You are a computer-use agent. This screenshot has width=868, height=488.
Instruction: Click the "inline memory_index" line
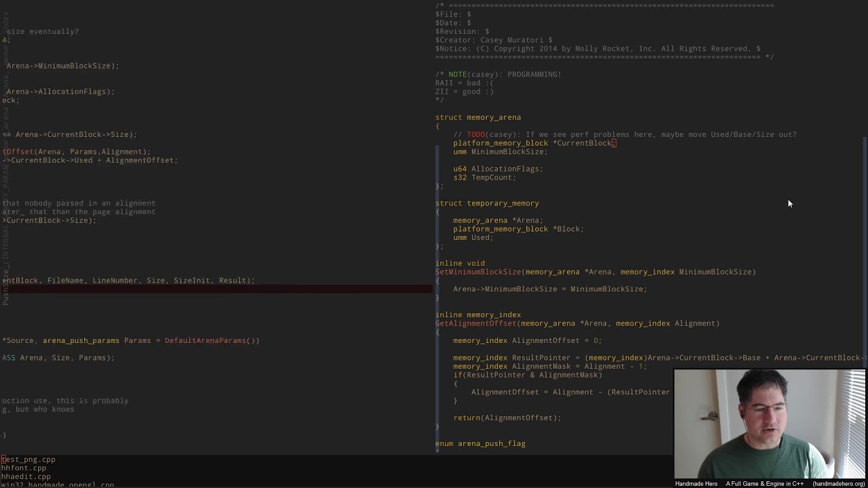(x=478, y=314)
